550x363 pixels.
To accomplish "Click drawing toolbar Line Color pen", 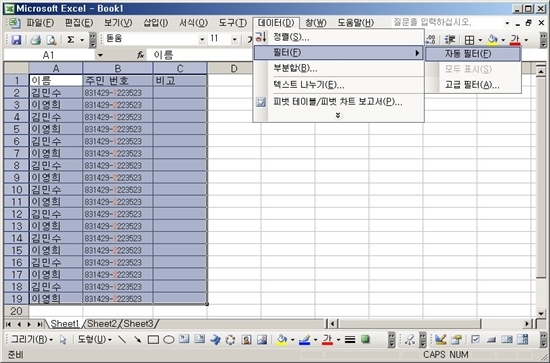I will pyautogui.click(x=304, y=339).
